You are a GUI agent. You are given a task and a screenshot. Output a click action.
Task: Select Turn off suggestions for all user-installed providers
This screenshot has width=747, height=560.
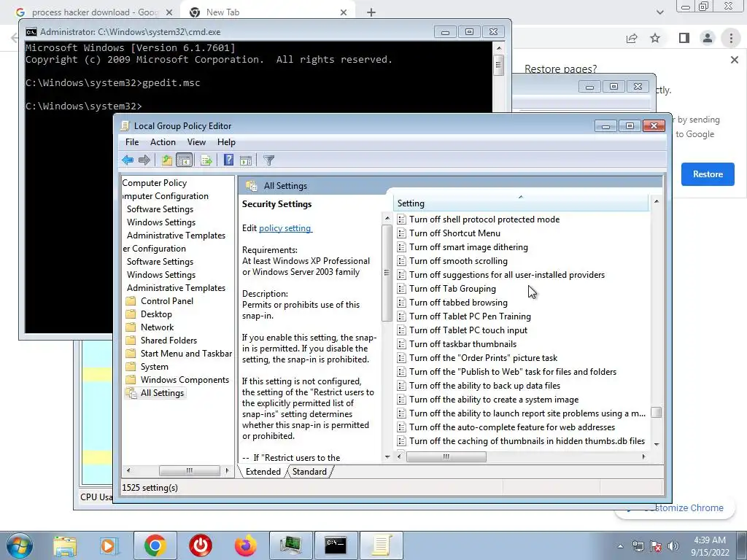[506, 275]
